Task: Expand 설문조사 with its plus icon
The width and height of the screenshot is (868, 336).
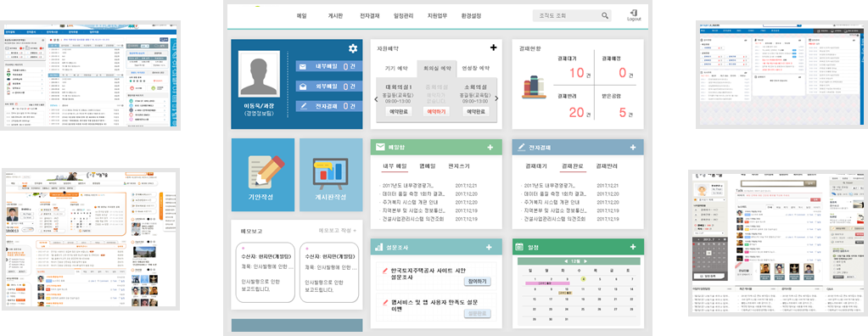Action: 490,248
